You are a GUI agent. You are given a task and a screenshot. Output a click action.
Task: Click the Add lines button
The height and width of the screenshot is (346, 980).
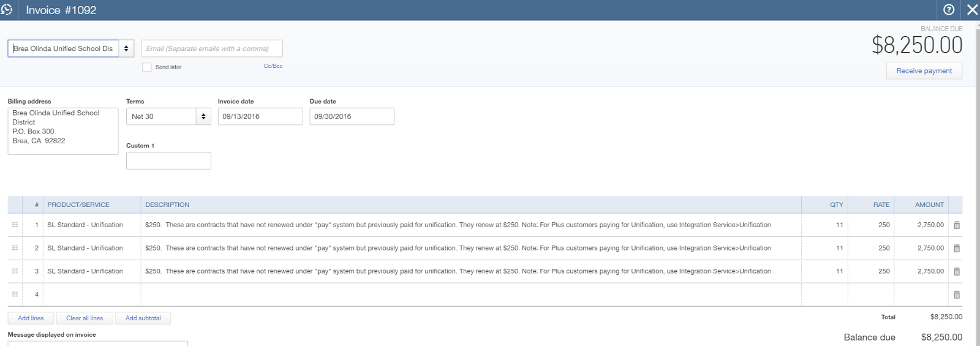[31, 318]
